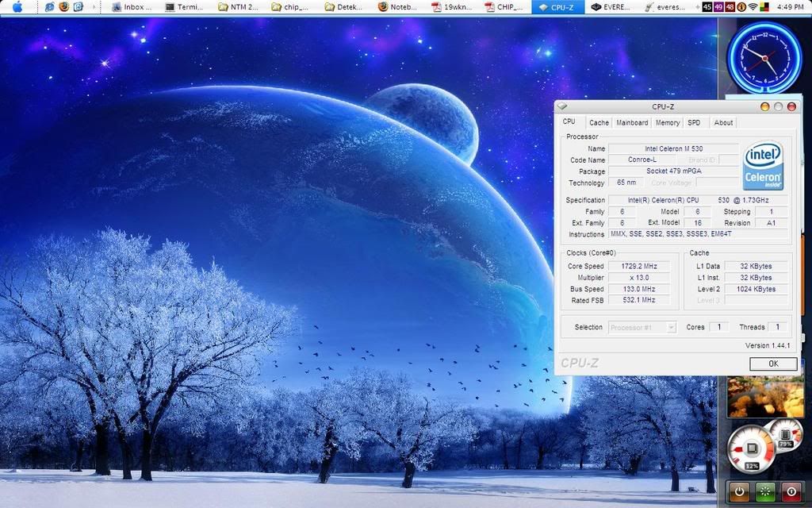Open the SPD tab

click(694, 123)
